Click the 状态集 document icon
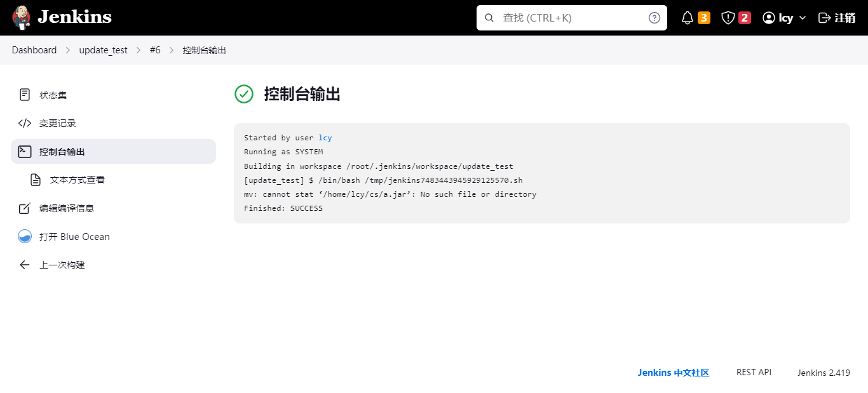The image size is (868, 393). click(x=25, y=95)
